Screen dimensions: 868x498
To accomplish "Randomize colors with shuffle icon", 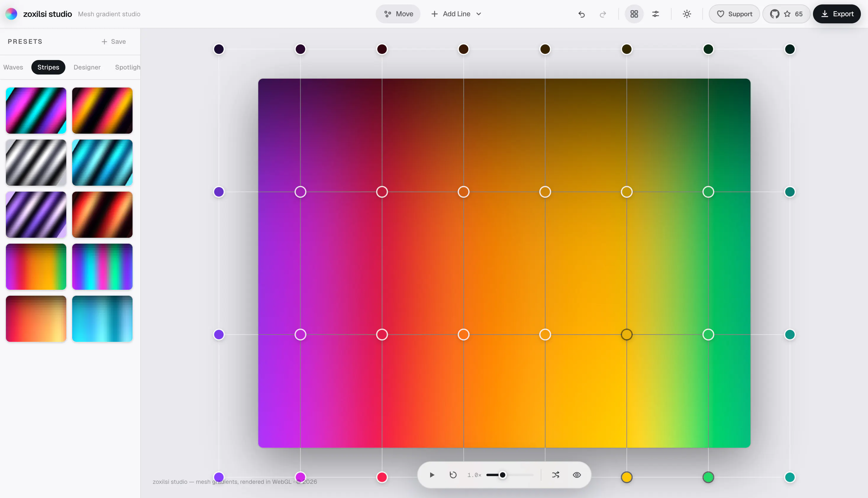I will pos(556,475).
